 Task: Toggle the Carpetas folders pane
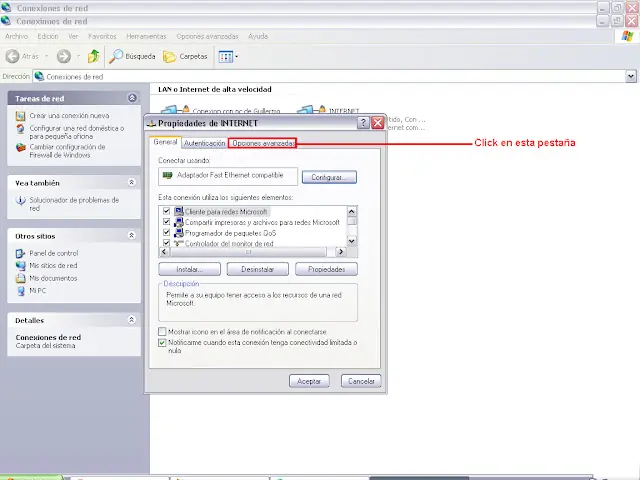186,56
